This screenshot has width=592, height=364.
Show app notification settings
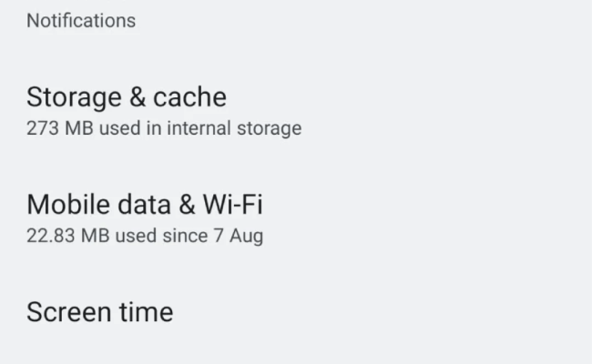click(x=81, y=20)
